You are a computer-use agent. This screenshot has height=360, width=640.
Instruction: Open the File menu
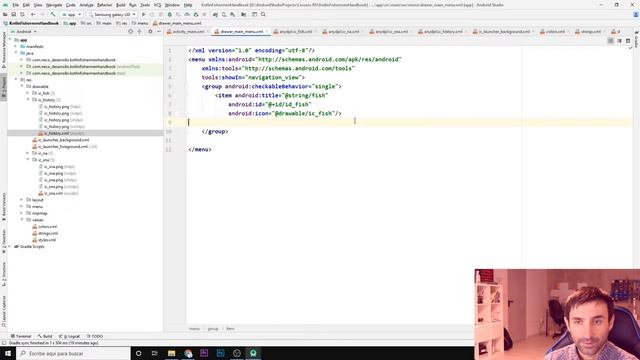click(16, 5)
